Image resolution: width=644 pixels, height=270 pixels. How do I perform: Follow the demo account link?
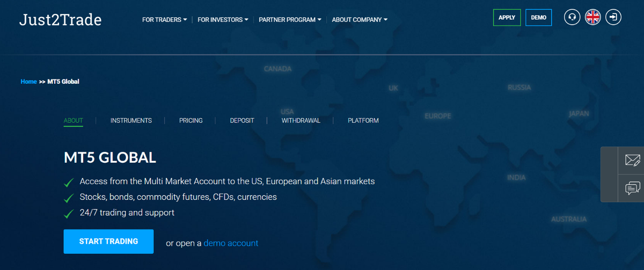click(231, 243)
